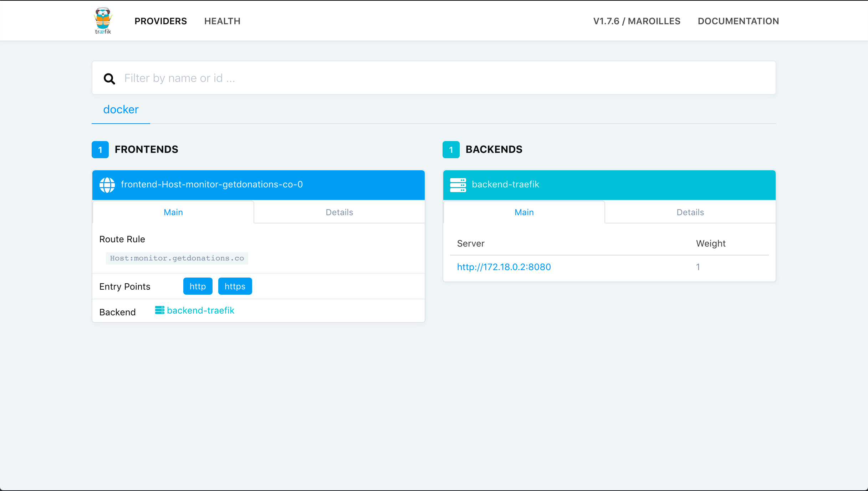Select the backend Main tab

click(524, 212)
